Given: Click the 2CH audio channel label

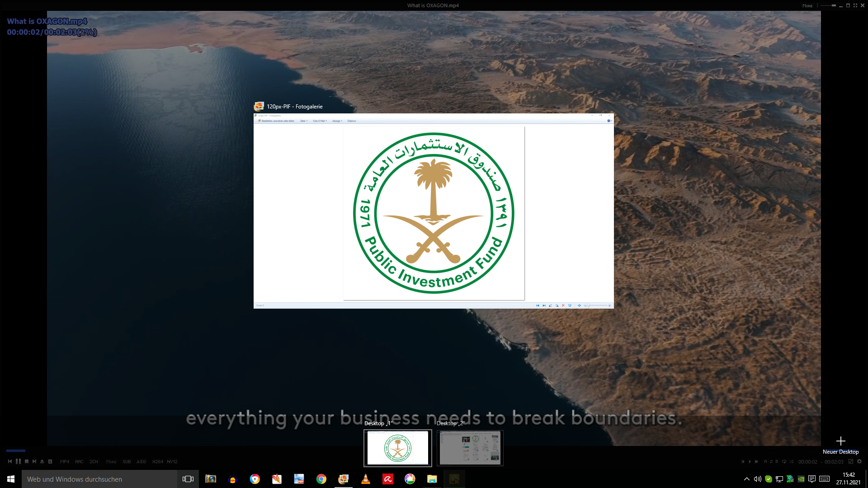Looking at the screenshot, I should click(94, 462).
